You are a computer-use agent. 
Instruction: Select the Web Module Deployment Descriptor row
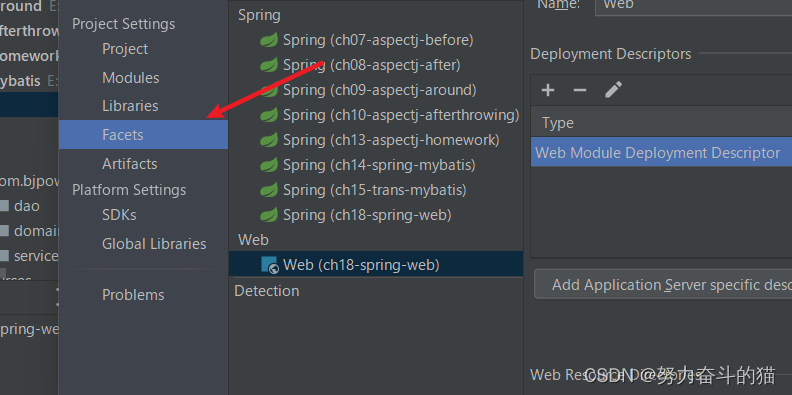[x=661, y=153]
